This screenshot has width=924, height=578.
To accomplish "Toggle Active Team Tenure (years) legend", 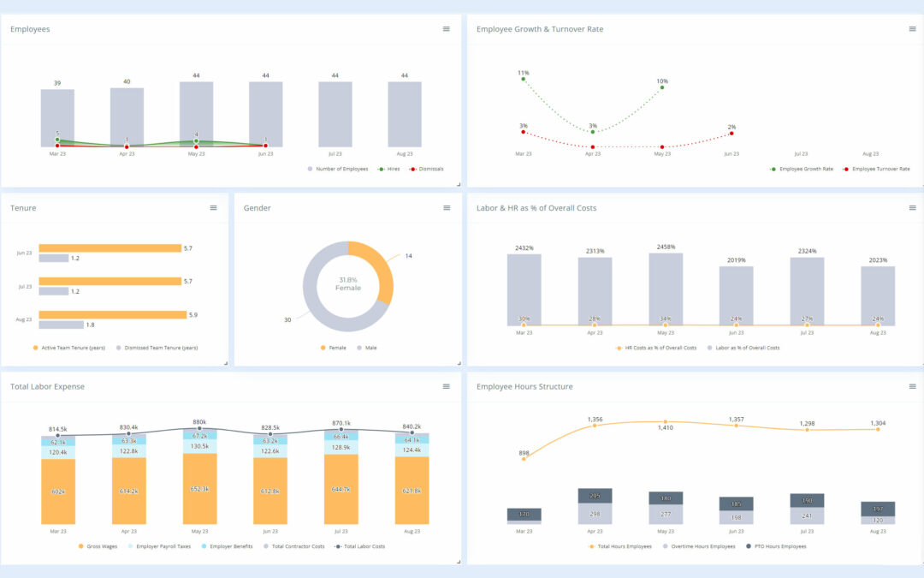I will coord(69,348).
